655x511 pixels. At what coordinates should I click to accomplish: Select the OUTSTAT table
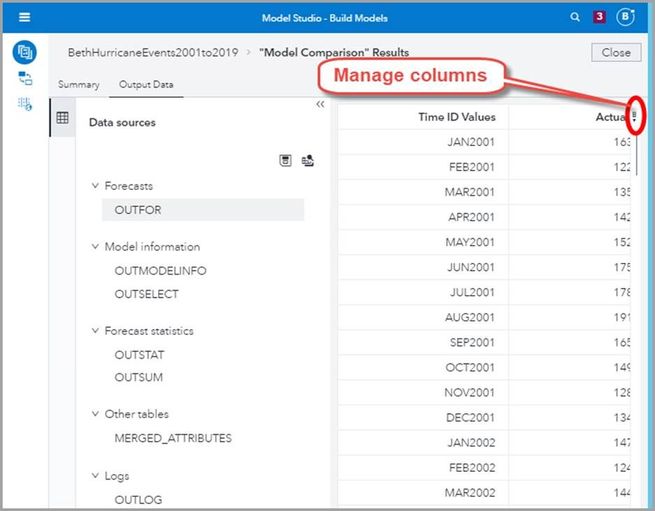pyautogui.click(x=140, y=355)
